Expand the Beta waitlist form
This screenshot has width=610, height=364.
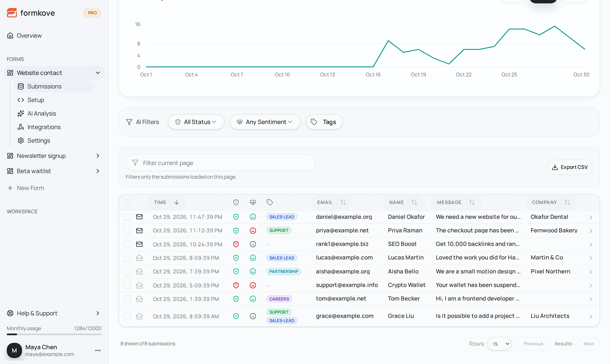tap(54, 171)
